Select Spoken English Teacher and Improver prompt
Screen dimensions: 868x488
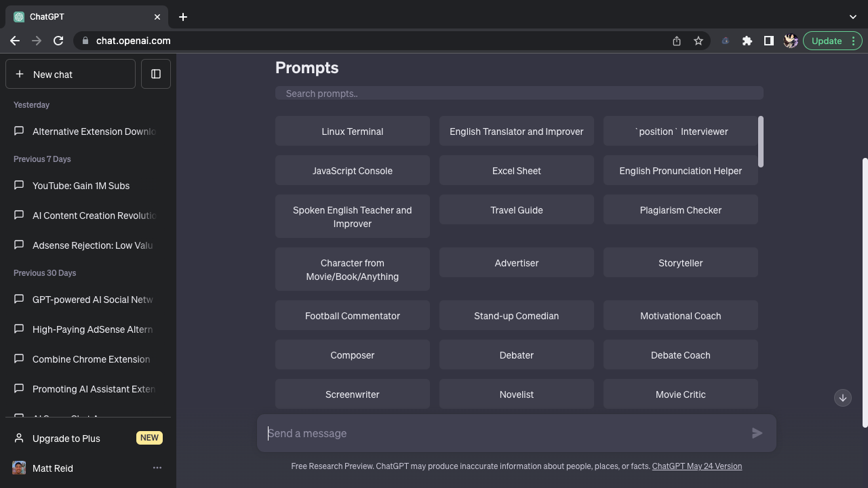click(x=353, y=216)
